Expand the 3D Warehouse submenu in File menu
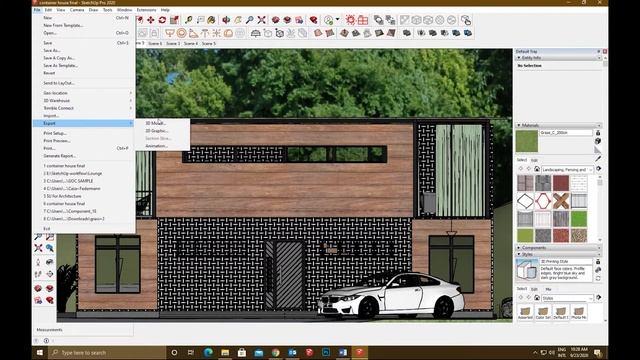 [83, 100]
